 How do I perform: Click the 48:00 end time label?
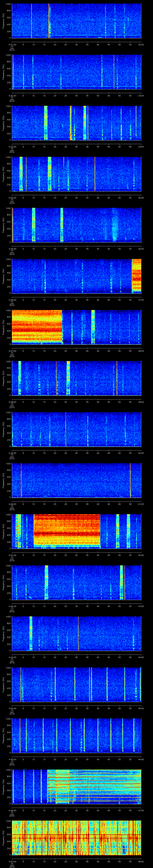point(141,861)
